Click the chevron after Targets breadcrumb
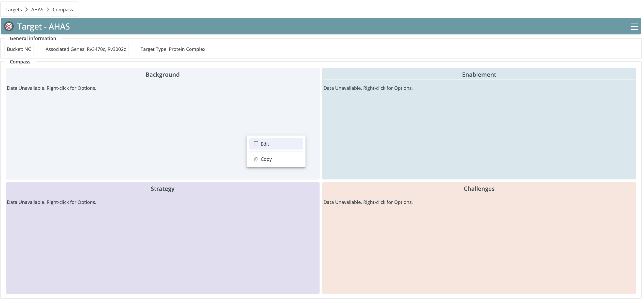Screen dimensions: 644x303 [26, 10]
